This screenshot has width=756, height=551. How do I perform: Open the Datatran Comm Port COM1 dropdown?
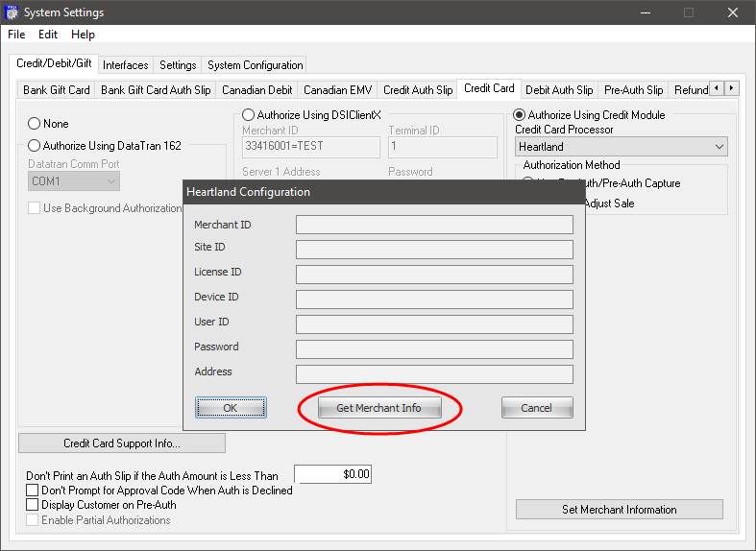pos(74,181)
